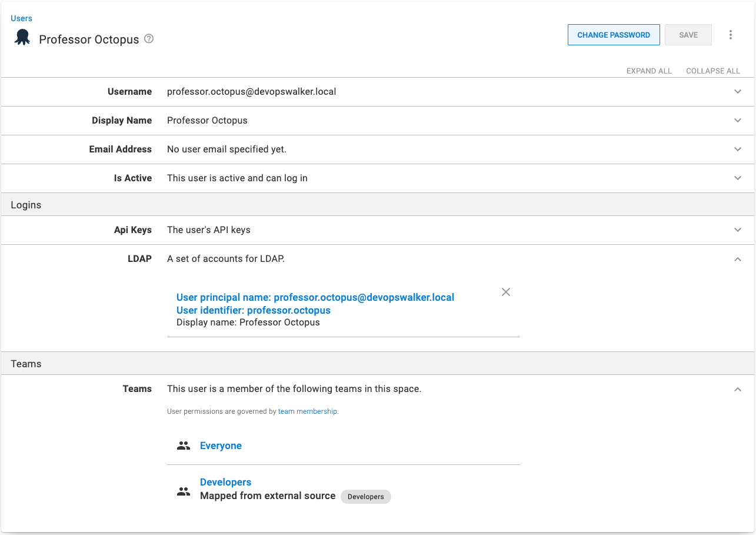
Task: Go back via Users breadcrumb link
Action: [21, 18]
